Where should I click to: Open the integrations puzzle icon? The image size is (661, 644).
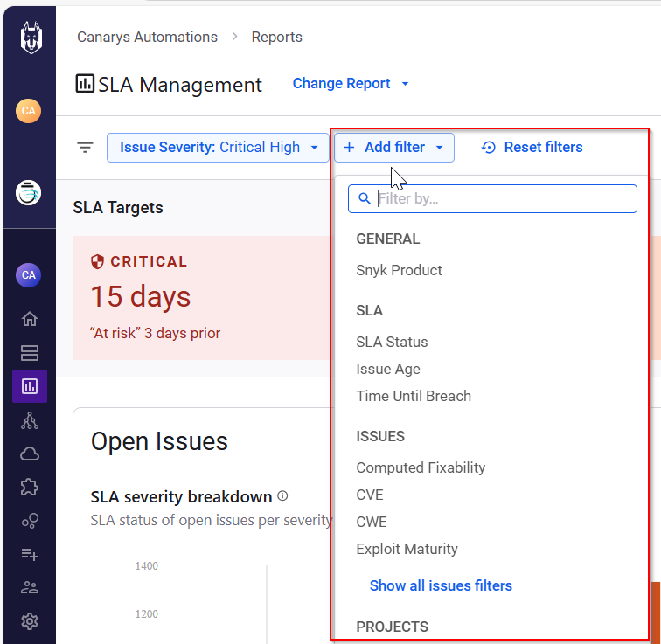pos(30,488)
